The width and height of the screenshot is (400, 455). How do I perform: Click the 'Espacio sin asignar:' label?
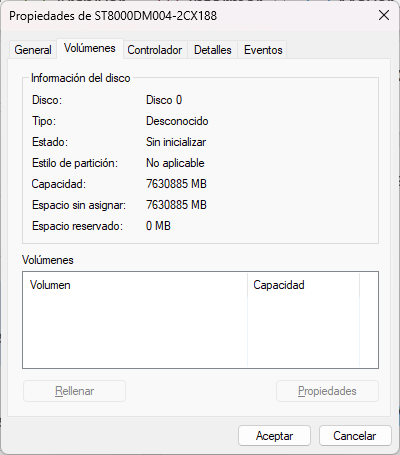pos(79,205)
